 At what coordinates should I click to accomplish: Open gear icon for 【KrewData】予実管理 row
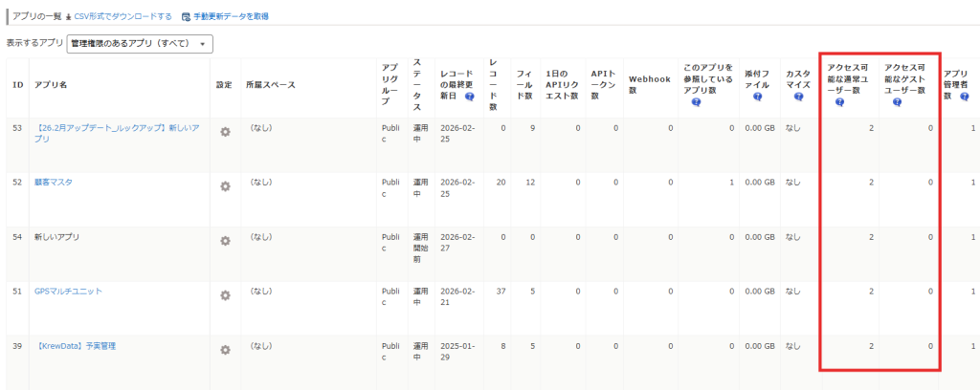click(225, 350)
